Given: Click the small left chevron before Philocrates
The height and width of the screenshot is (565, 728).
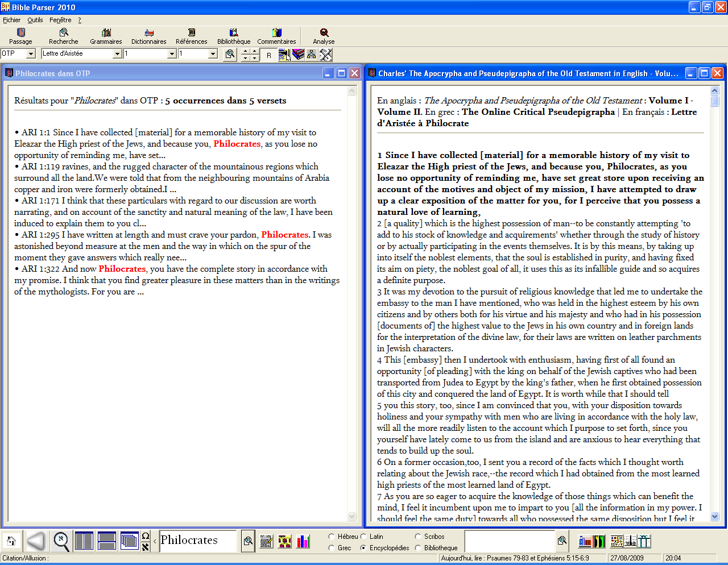Looking at the screenshot, I should 155,541.
